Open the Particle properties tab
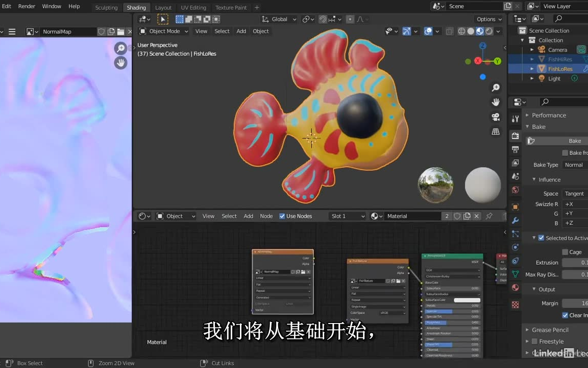The height and width of the screenshot is (368, 588). (515, 234)
